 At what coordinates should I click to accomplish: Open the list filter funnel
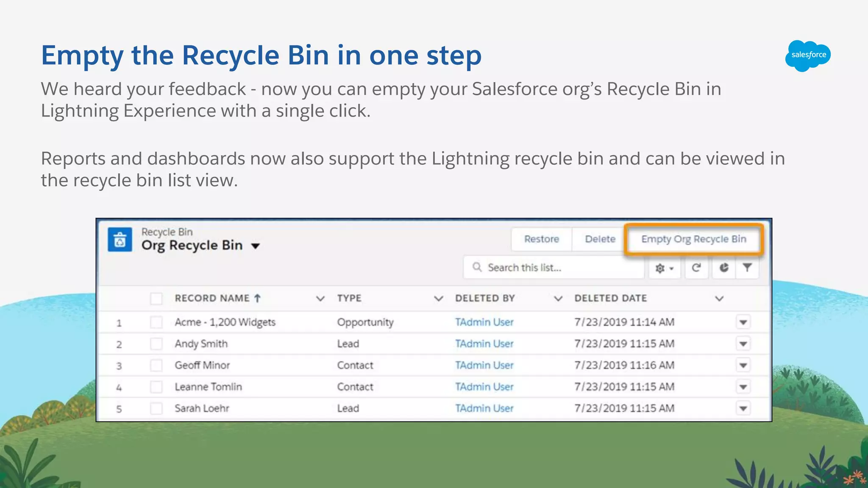[x=747, y=268]
